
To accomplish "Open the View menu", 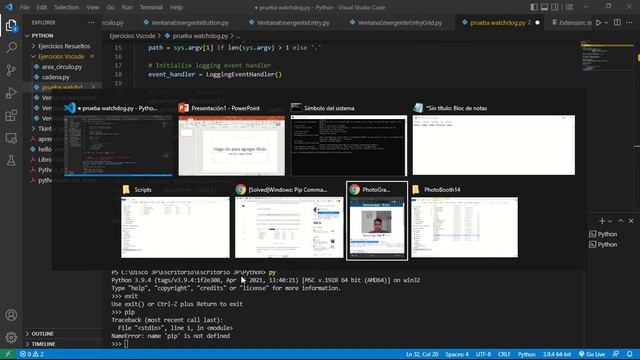I will point(93,7).
